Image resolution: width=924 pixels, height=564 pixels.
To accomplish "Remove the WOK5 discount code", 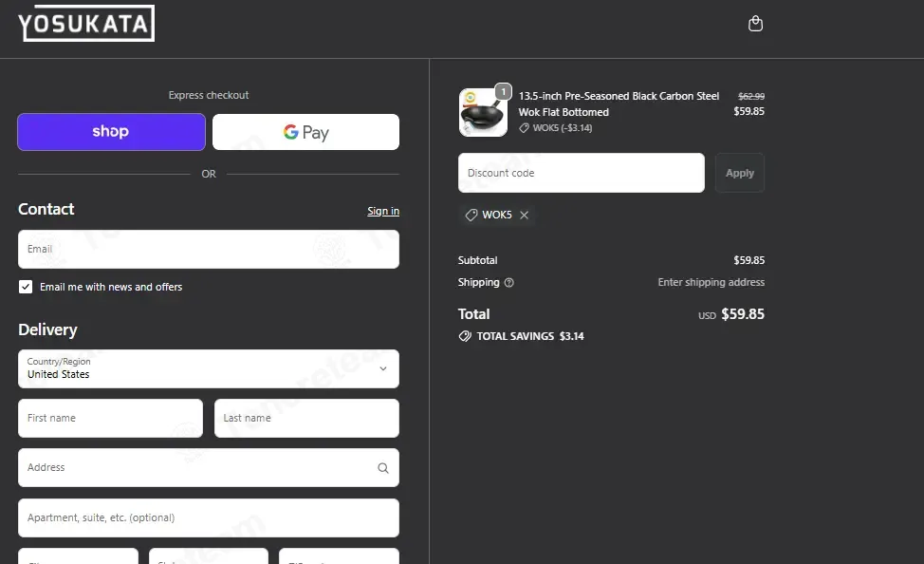I will [x=524, y=215].
